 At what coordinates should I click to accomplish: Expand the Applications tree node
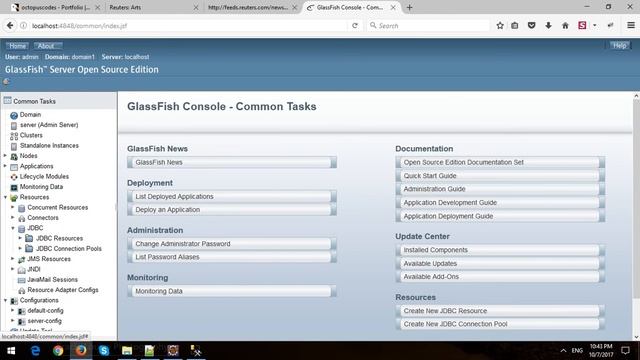(5, 166)
